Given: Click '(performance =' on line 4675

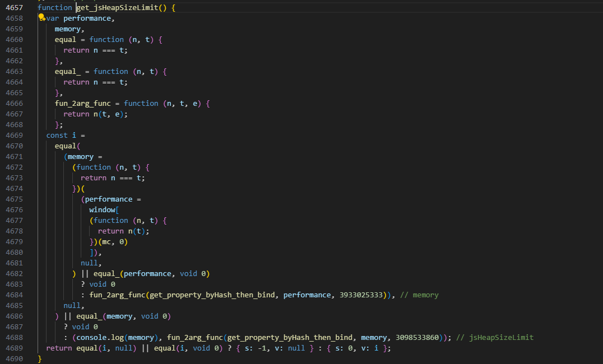Looking at the screenshot, I should (111, 199).
